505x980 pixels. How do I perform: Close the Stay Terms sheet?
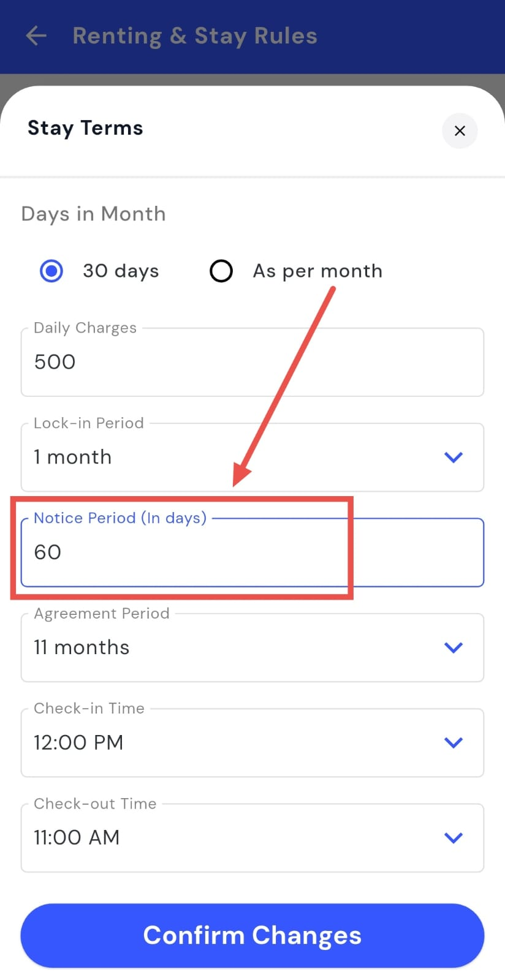point(460,130)
